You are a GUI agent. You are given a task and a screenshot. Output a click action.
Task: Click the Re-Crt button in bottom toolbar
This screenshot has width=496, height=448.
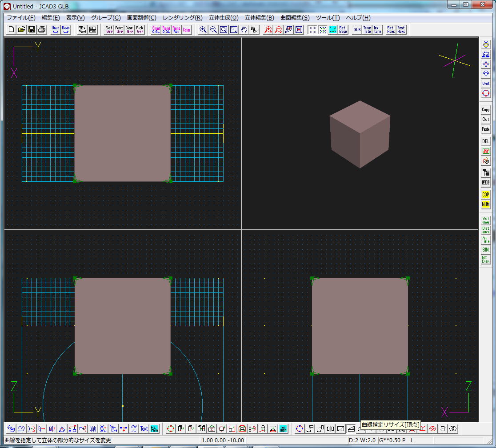(x=113, y=429)
